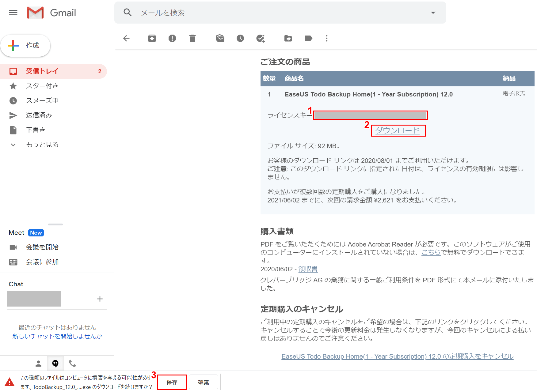
Task: Switch to the contacts person tab
Action: (x=38, y=364)
